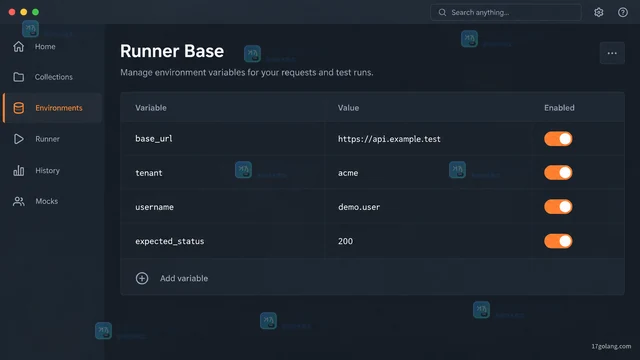The image size is (640, 360).
Task: Click the Add variable button
Action: click(x=172, y=278)
